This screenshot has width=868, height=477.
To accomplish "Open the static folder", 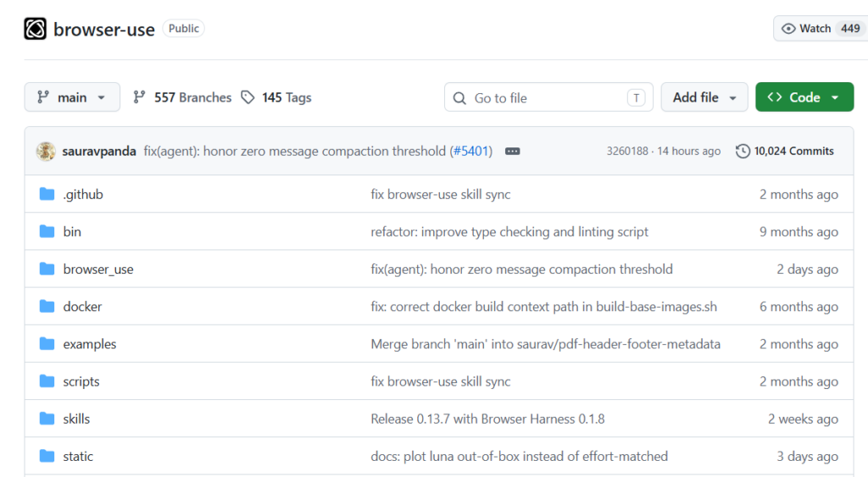I will tap(78, 456).
